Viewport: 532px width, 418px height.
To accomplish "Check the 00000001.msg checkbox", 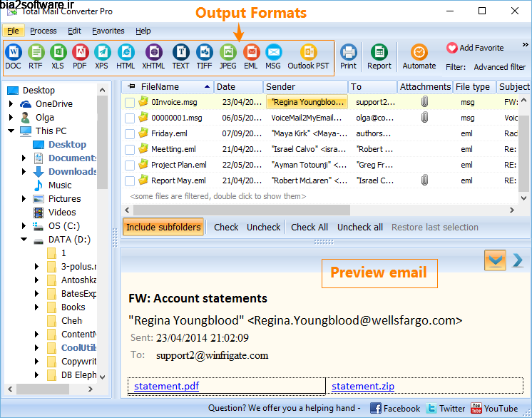I will (x=130, y=118).
